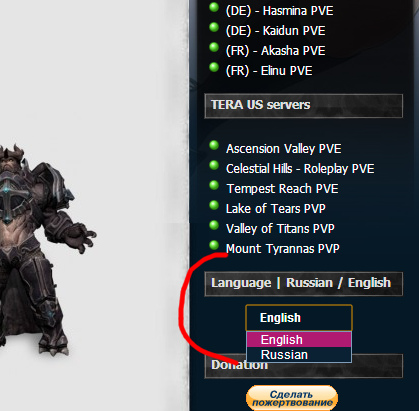Click green status dot beside Valley of Titans
Viewport: 419px width, 411px height.
[x=214, y=225]
